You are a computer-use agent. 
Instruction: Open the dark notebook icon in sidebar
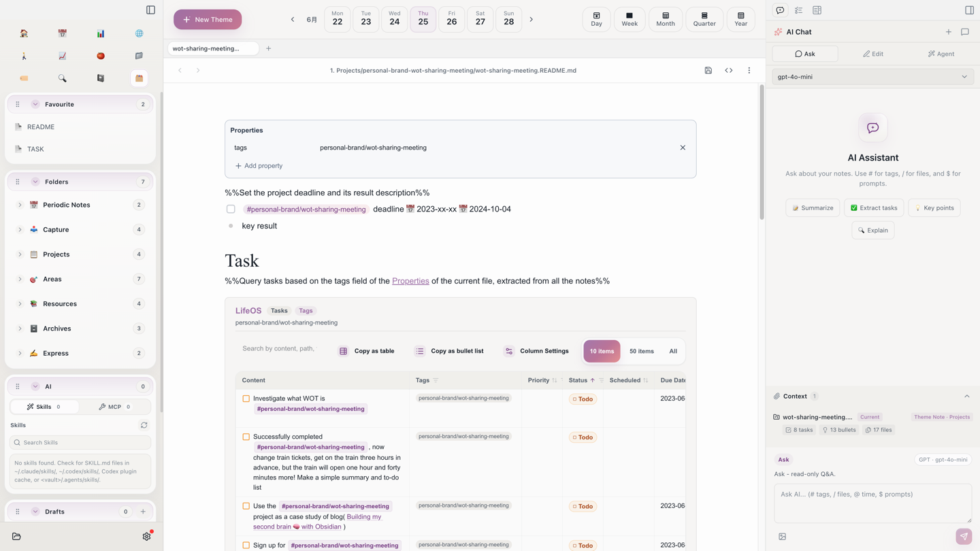(101, 78)
